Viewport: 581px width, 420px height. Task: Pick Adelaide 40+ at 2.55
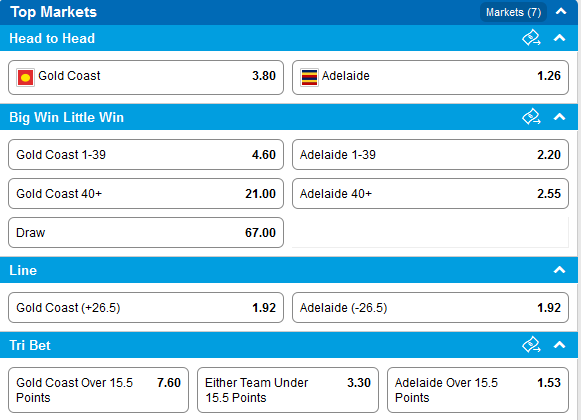click(x=430, y=194)
